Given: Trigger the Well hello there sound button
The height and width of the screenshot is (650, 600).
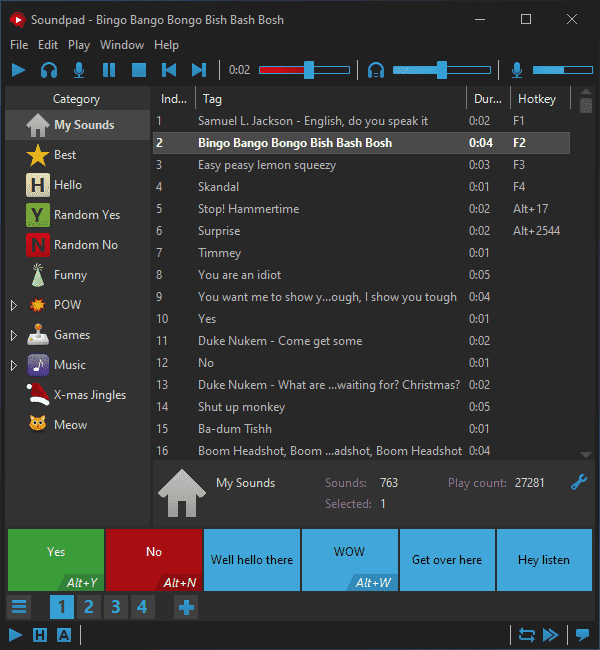Looking at the screenshot, I should [252, 560].
